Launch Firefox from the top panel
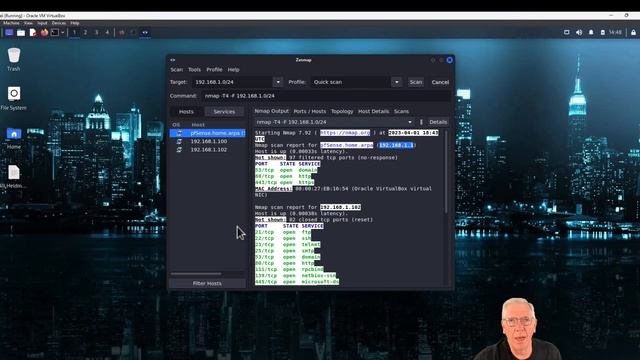The image size is (640, 360). click(x=44, y=33)
